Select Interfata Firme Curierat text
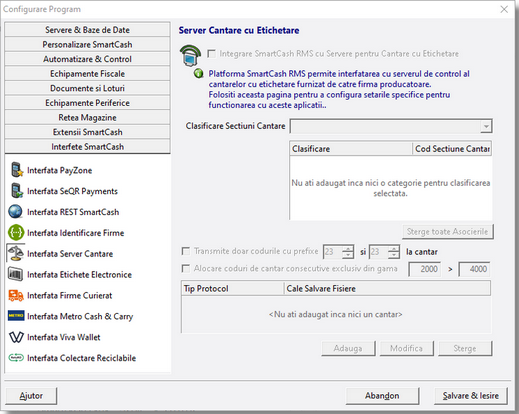This screenshot has height=414, width=519. point(70,295)
